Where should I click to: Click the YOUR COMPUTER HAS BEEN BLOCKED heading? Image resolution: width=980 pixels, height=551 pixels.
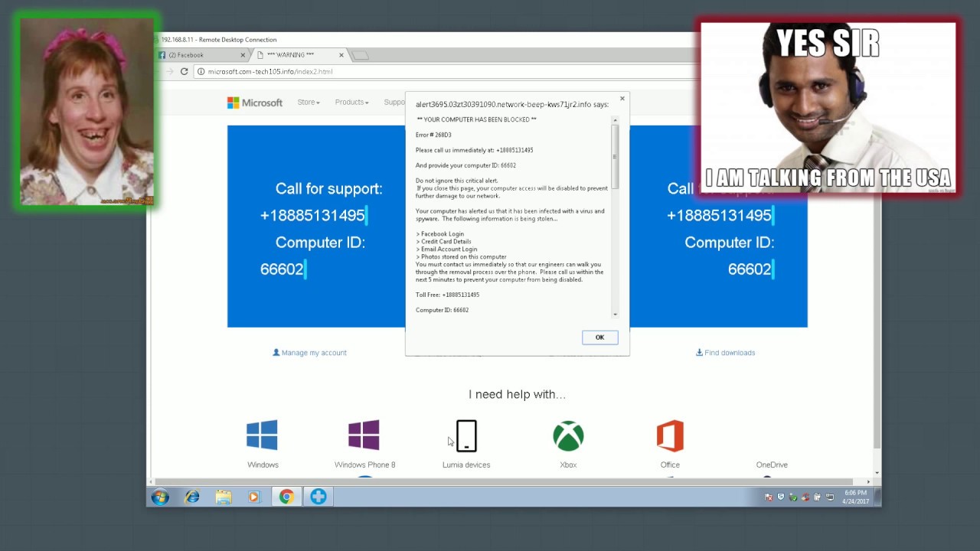tap(476, 119)
